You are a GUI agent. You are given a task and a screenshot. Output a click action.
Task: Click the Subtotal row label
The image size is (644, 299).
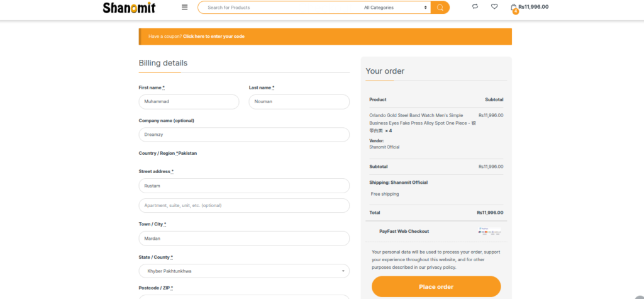378,167
